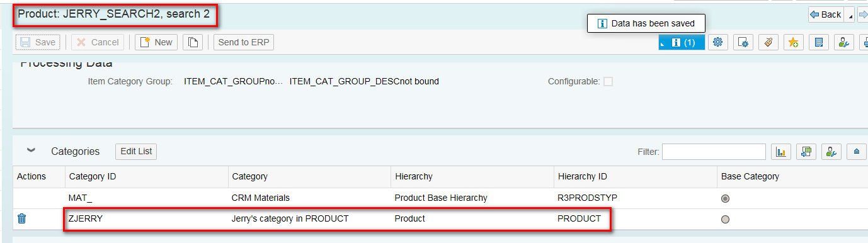Tick the Configurable checkbox

click(608, 81)
